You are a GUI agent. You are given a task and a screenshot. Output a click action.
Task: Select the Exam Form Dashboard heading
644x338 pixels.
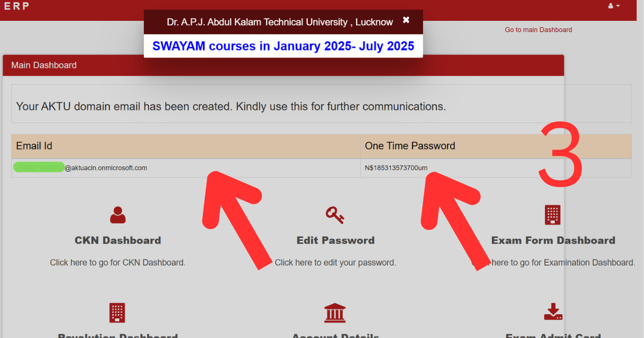click(x=553, y=240)
